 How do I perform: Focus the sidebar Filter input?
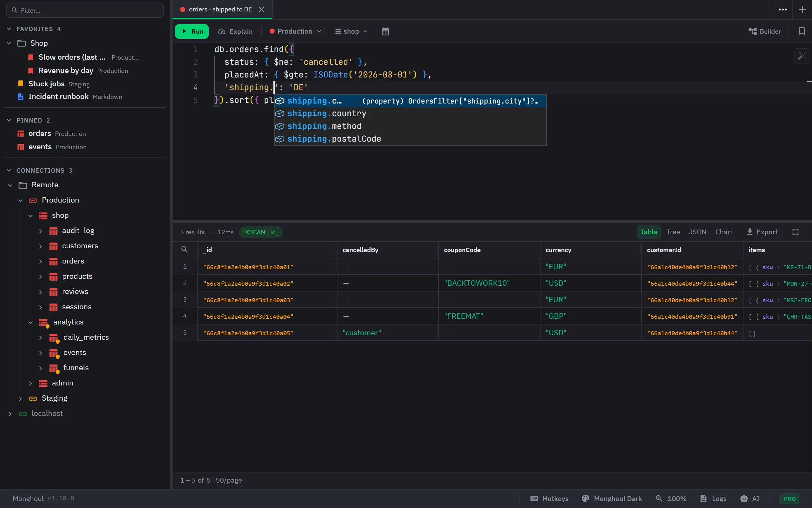click(85, 10)
